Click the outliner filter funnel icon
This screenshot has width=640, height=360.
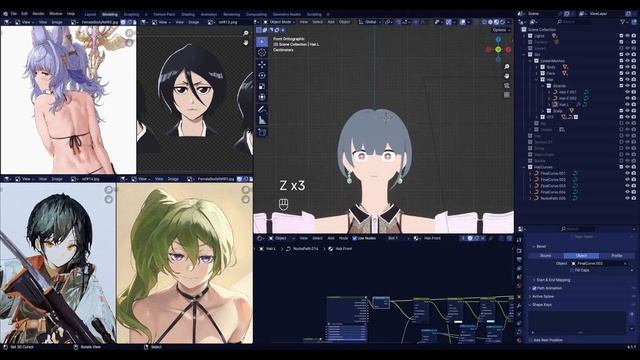point(623,22)
